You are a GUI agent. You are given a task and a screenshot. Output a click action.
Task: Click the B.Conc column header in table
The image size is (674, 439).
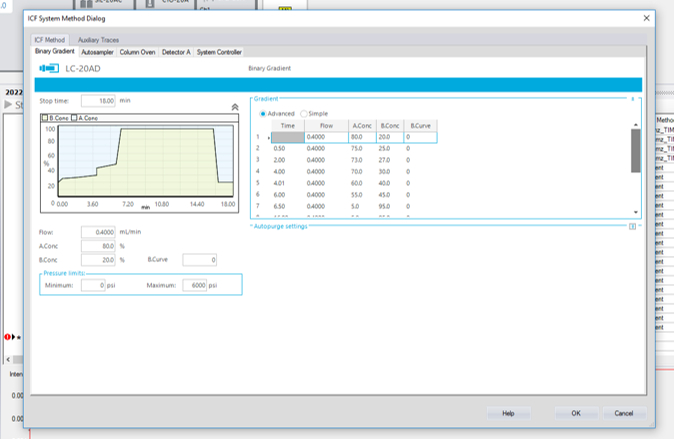[390, 126]
